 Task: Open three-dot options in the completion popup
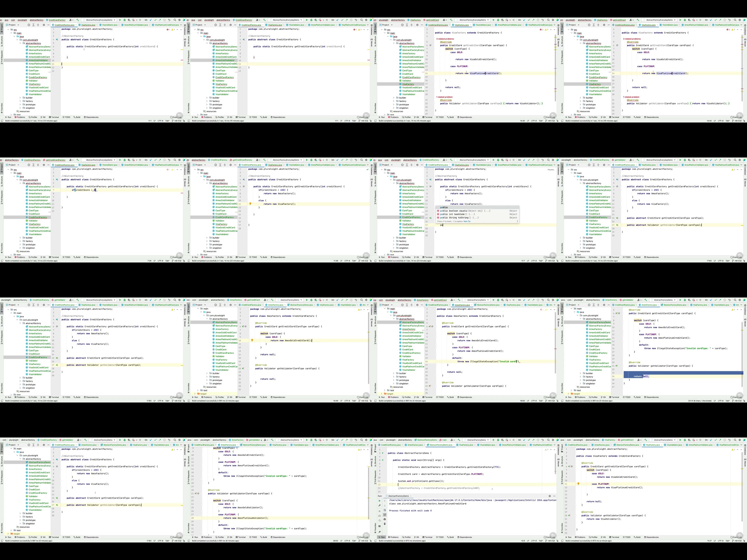[x=517, y=221]
